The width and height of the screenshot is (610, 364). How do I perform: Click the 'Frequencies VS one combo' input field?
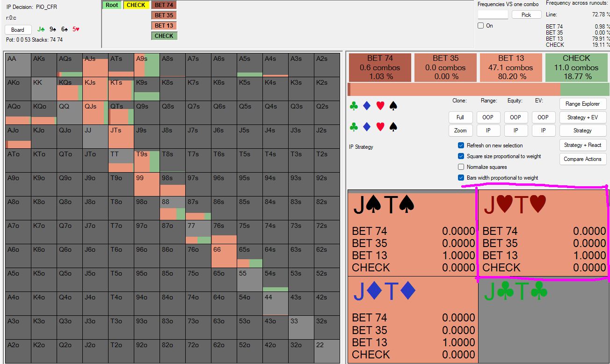[x=493, y=15]
